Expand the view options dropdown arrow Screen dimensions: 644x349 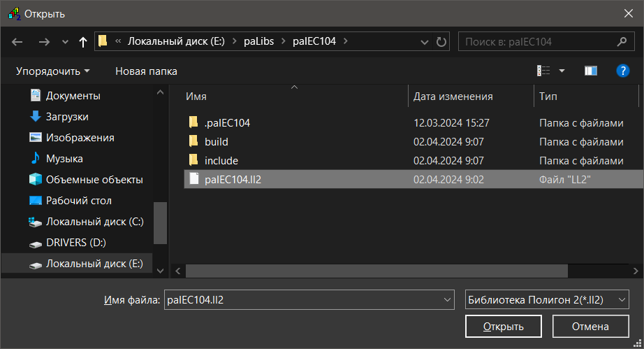[562, 71]
